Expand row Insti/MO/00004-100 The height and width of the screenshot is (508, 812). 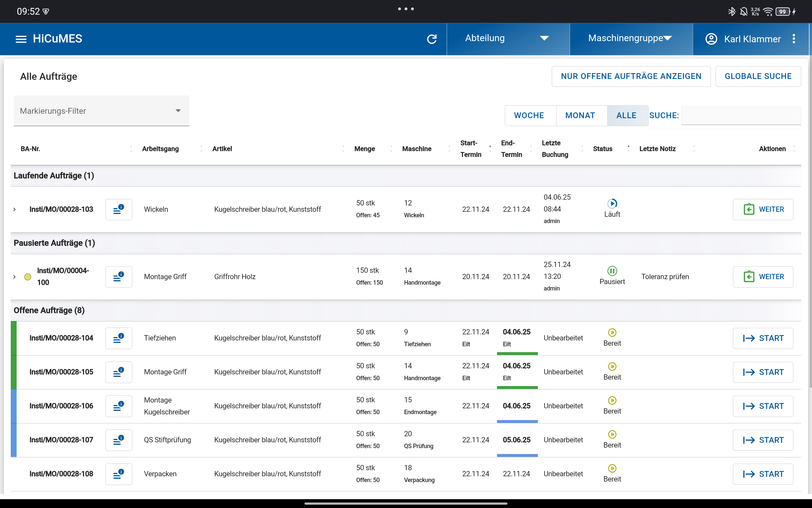(14, 277)
